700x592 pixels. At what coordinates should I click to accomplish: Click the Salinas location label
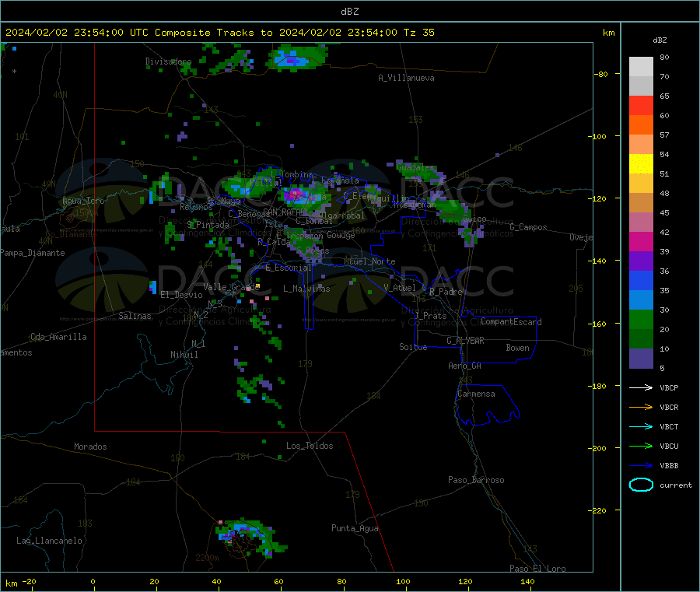[135, 316]
